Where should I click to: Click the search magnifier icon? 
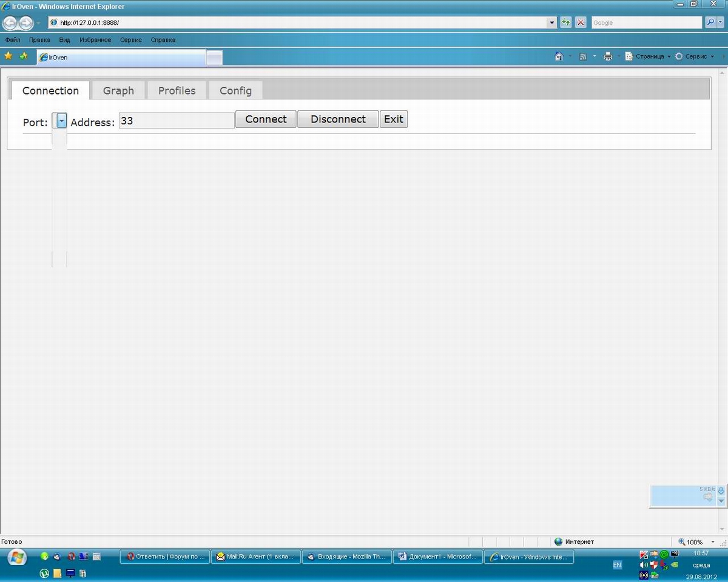(x=710, y=22)
